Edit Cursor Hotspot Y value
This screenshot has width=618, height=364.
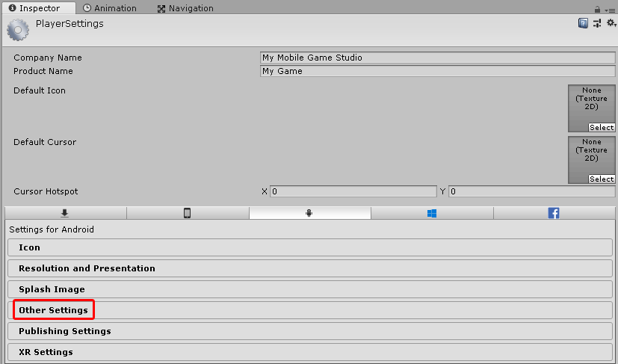point(531,191)
